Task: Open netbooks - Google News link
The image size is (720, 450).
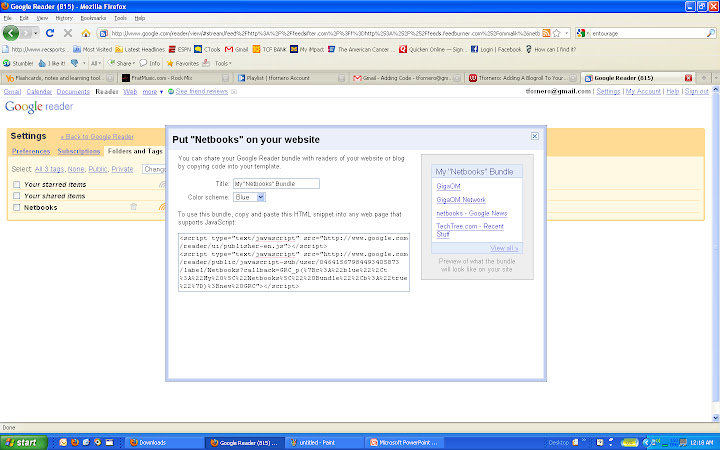Action: click(472, 213)
